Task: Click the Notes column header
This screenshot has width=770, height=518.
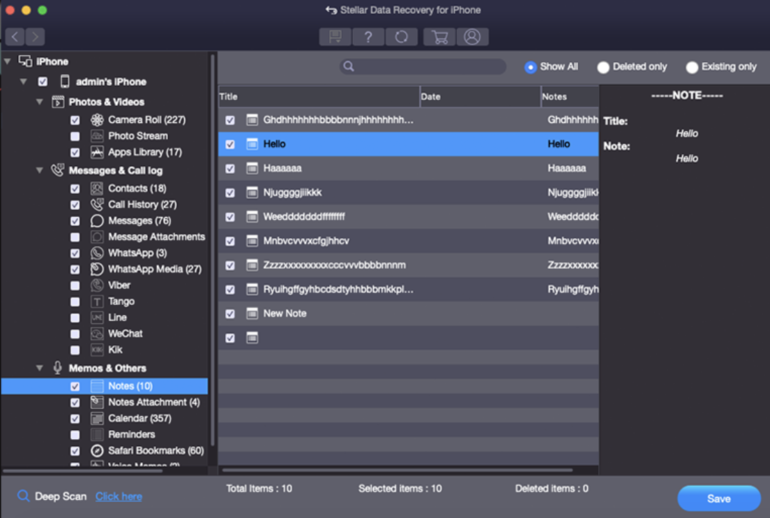Action: coord(570,97)
